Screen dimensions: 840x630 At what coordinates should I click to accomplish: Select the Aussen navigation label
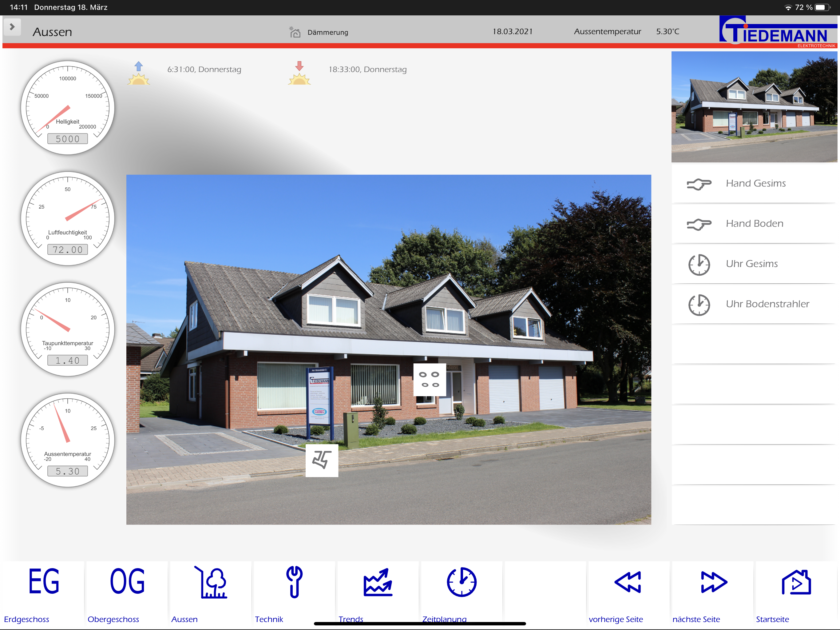coord(184,619)
